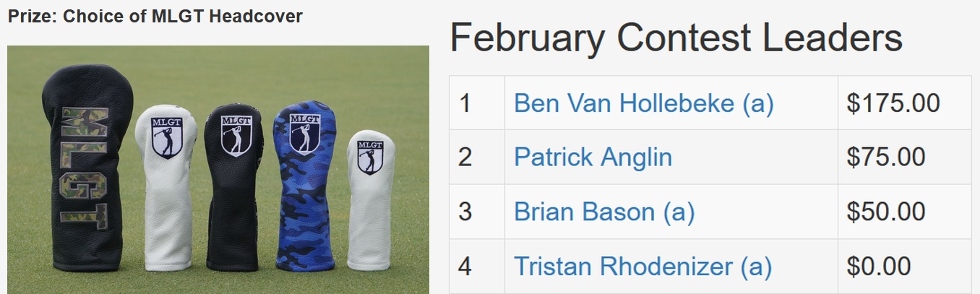The width and height of the screenshot is (980, 294).
Task: Click the February Contest Leaders heading
Action: (x=676, y=38)
